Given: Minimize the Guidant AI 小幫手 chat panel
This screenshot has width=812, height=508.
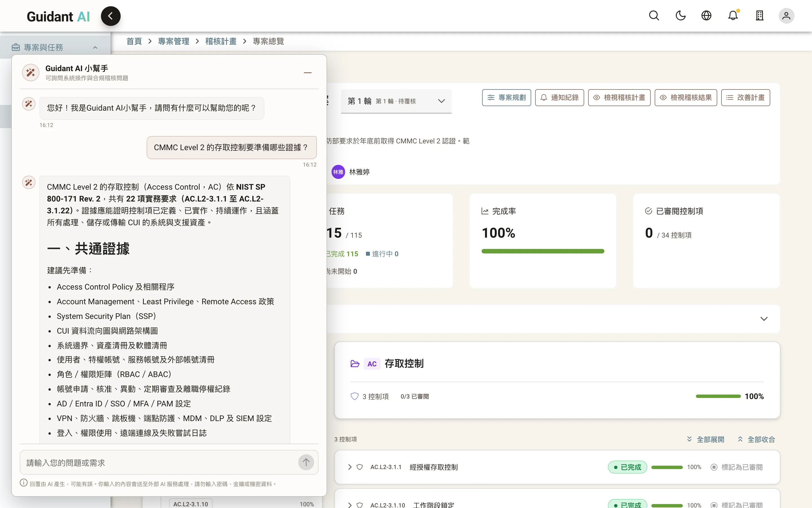Looking at the screenshot, I should (x=307, y=73).
